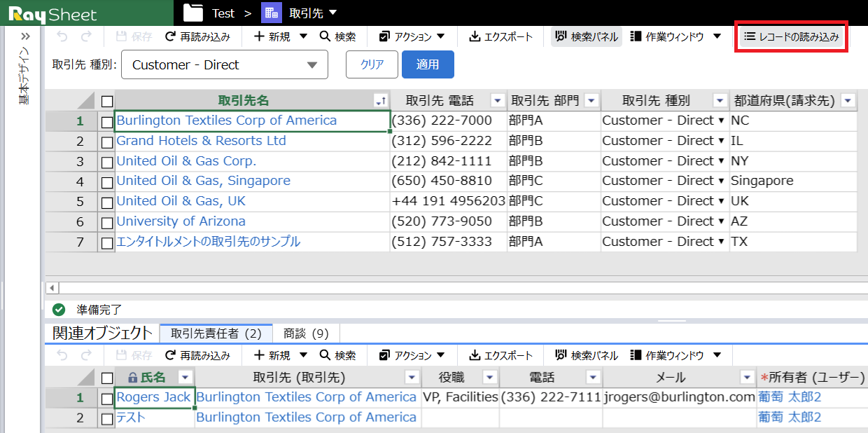Click the 準備完了 status text
The image size is (868, 433).
(99, 309)
